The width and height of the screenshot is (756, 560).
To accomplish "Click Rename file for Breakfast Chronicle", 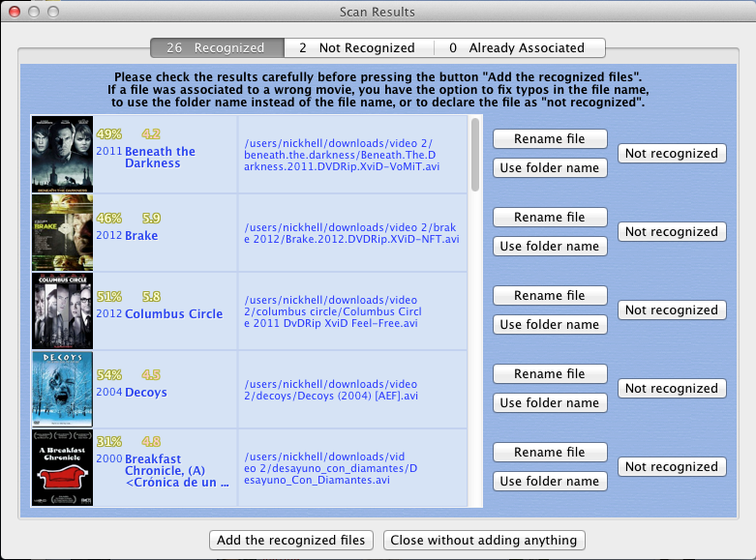I will pos(550,452).
